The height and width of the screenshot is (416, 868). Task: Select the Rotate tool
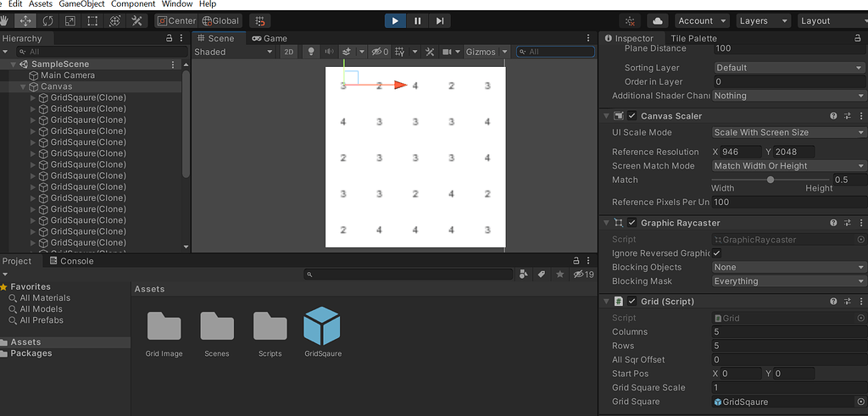48,21
